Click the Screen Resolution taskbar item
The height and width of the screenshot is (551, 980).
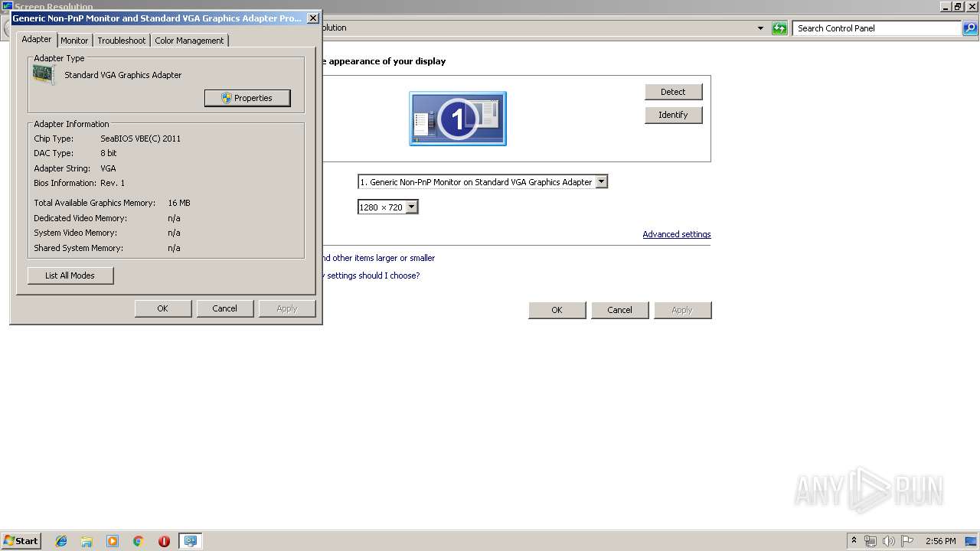(190, 541)
